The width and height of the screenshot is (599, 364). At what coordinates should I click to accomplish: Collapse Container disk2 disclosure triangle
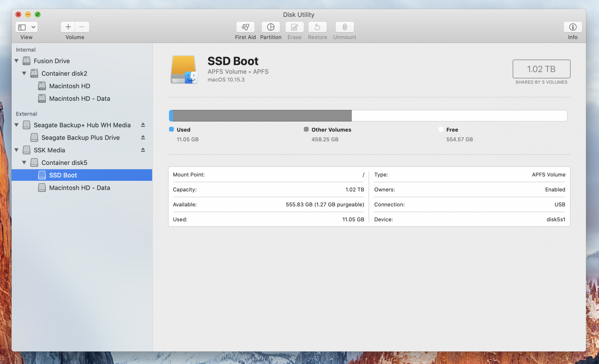coord(24,73)
